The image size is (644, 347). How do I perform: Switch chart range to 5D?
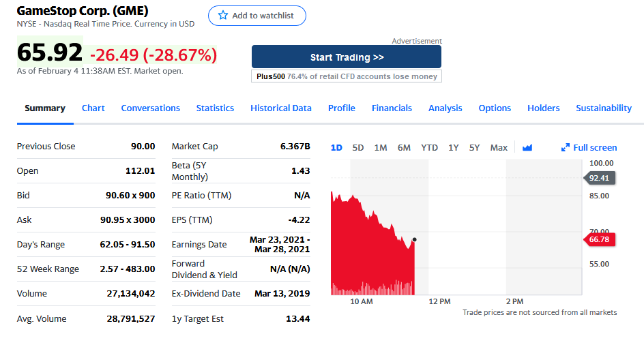(358, 148)
